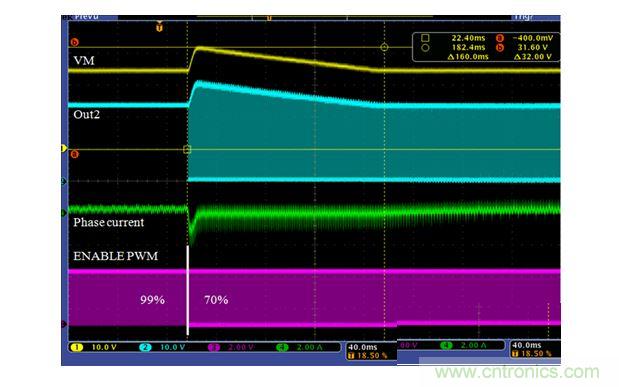Click the Phase current label

point(109,222)
